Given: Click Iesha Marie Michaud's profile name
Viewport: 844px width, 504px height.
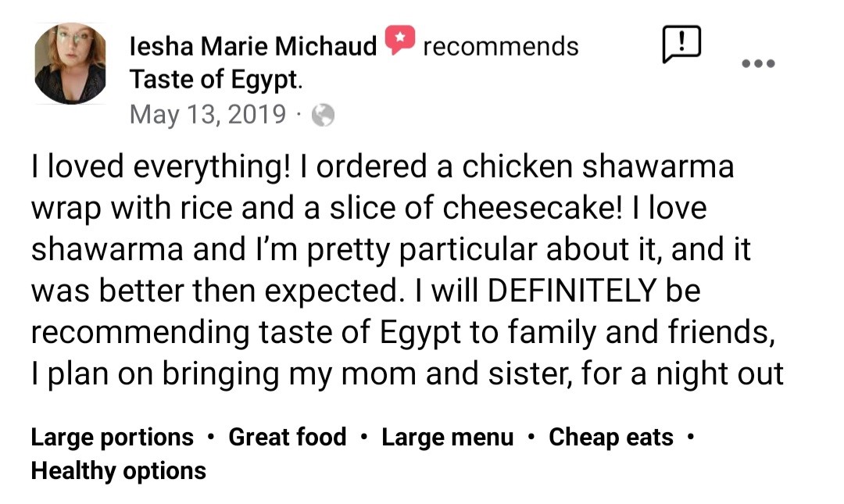Looking at the screenshot, I should 253,45.
